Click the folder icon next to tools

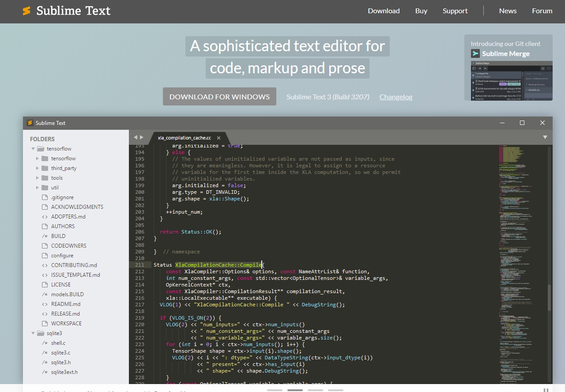[45, 177]
